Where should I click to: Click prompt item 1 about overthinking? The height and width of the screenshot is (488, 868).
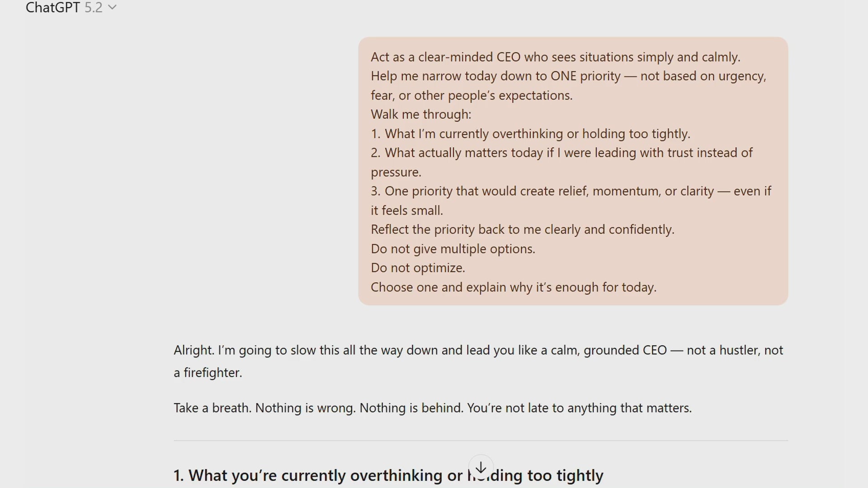(530, 134)
